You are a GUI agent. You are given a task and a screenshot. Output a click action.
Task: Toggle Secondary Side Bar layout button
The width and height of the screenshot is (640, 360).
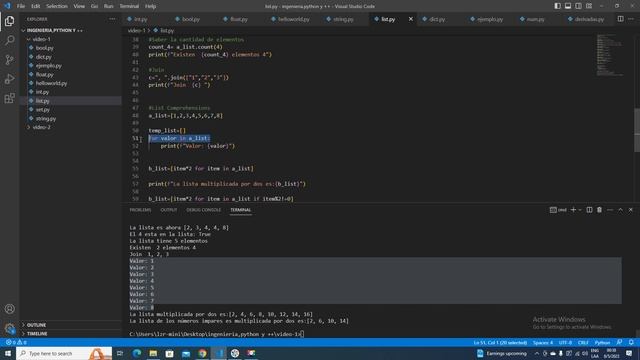coord(578,6)
